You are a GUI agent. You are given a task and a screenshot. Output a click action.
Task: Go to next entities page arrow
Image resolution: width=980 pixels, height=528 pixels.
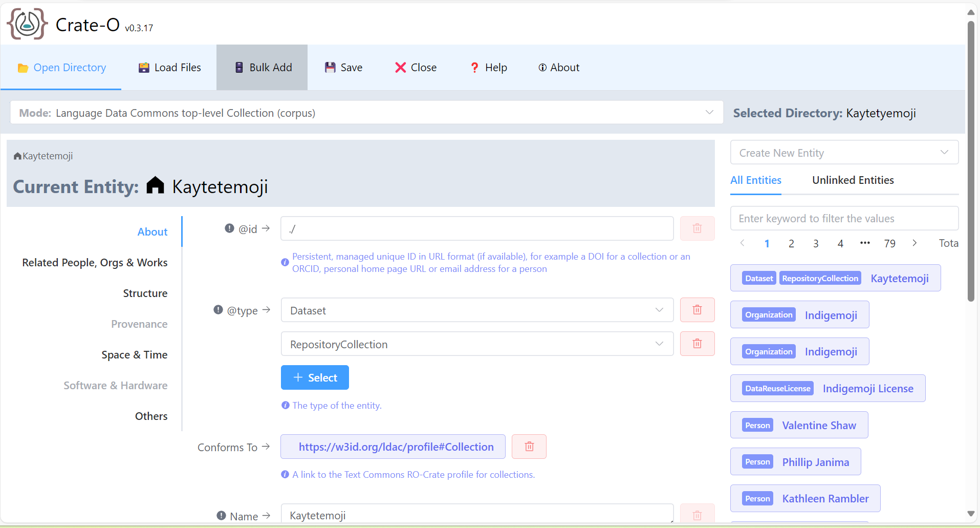tap(914, 243)
